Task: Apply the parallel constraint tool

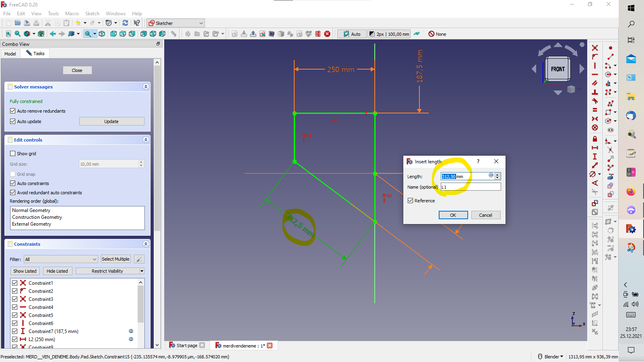Action: click(595, 83)
